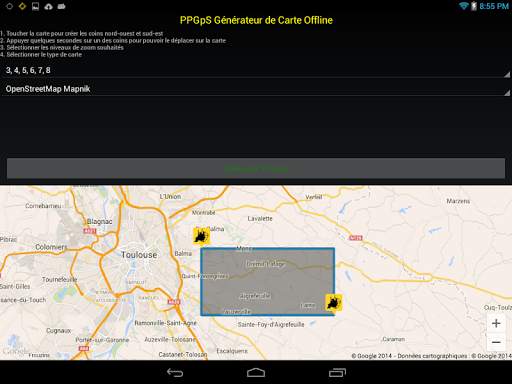This screenshot has height=384, width=512.
Task: Tap the yellow diamond notification icon
Action: pyautogui.click(x=22, y=6)
